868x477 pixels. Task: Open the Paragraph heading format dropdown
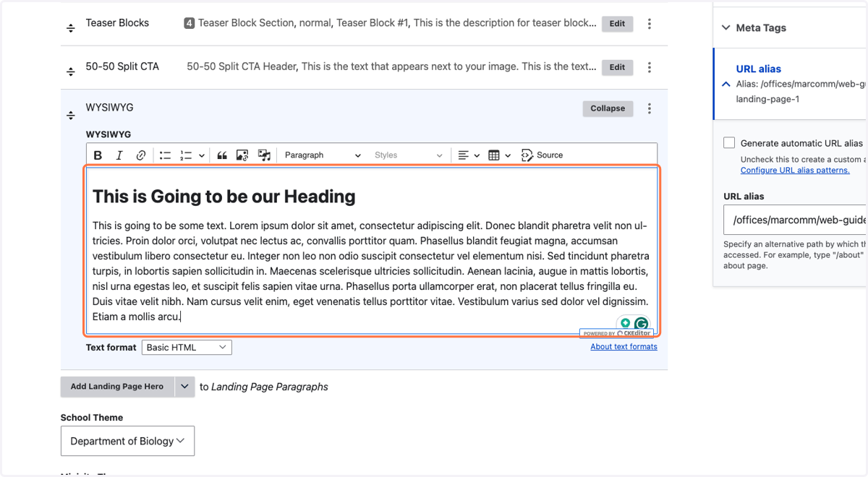pos(323,155)
